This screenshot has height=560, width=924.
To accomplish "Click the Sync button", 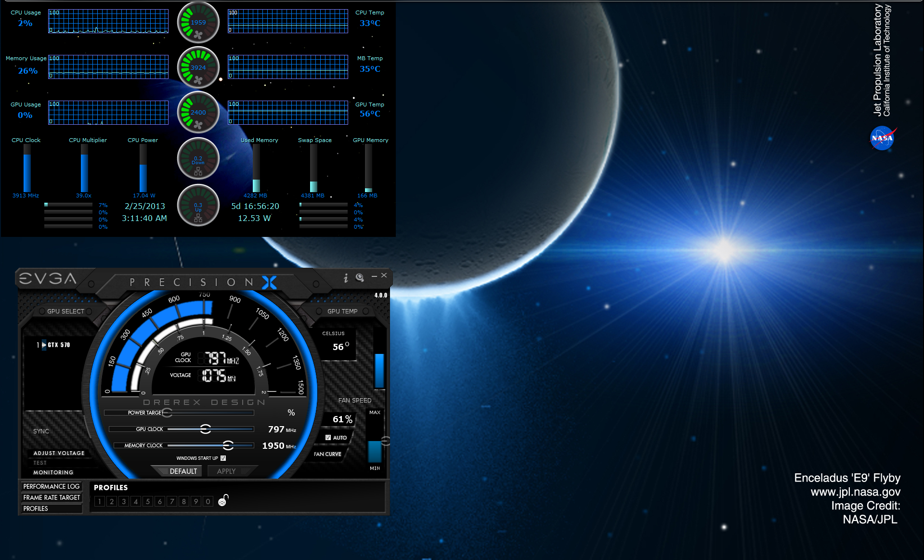I will pos(41,431).
